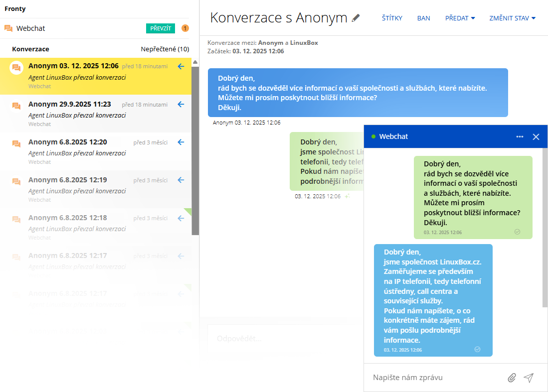Click the blue arrow on Anonym 29.9.2025 conversation

181,104
